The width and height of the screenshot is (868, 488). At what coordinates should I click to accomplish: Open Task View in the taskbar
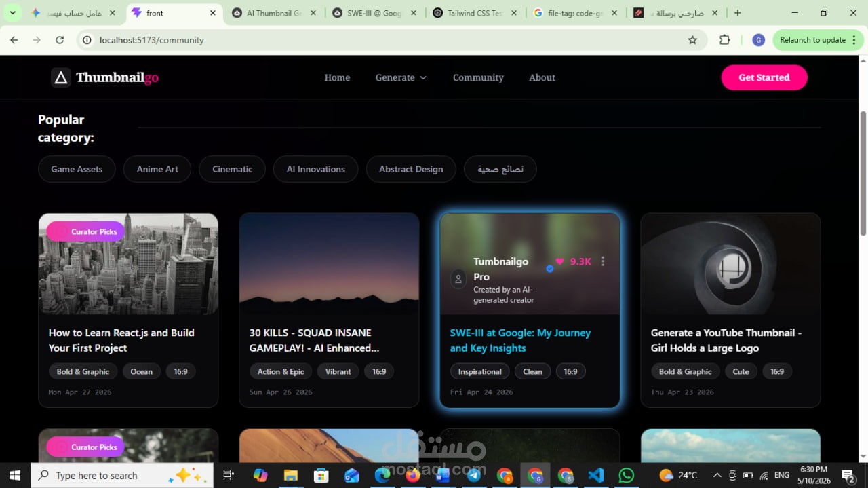point(229,475)
